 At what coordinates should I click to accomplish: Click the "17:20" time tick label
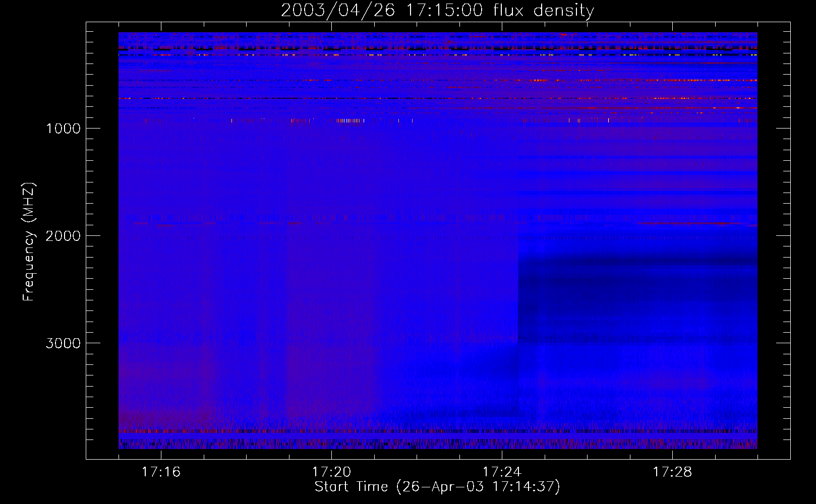[x=331, y=472]
